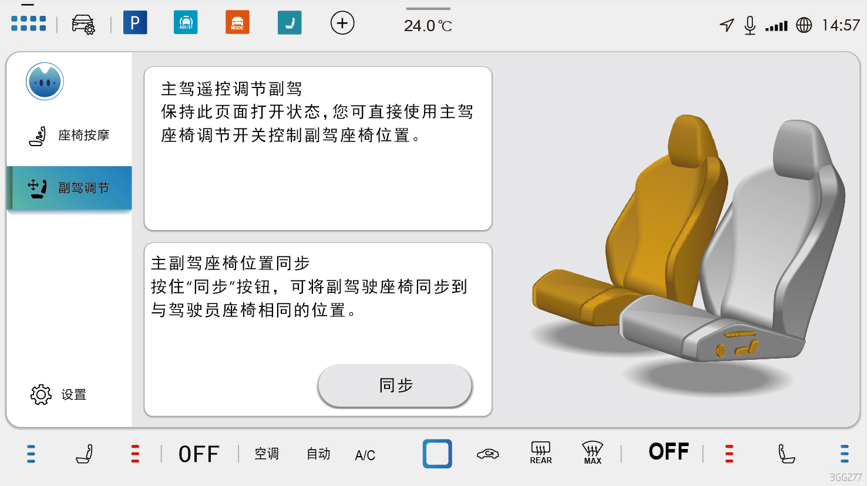Open the app grid menu
The width and height of the screenshot is (868, 486).
coord(28,23)
